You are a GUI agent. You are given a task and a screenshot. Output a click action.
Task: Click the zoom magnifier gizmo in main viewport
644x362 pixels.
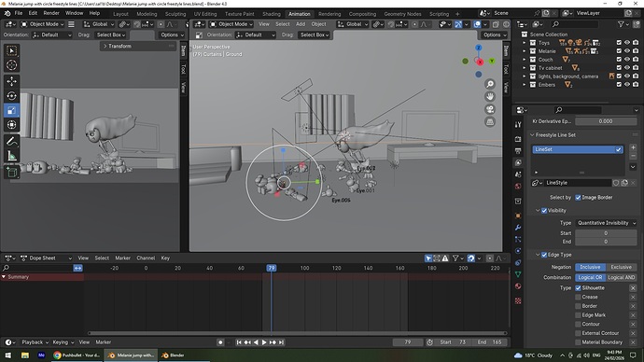pos(490,84)
